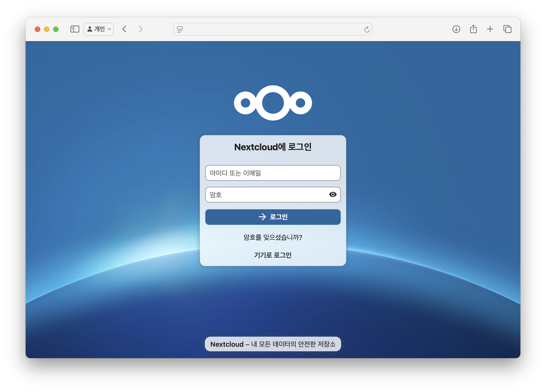Click the 암호 password field
Image resolution: width=546 pixels, height=392 pixels.
[265, 195]
